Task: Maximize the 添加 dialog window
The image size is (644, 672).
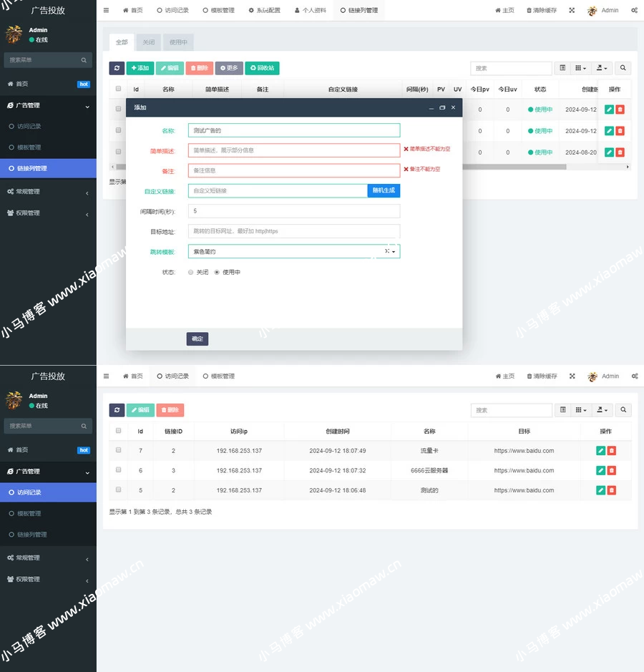Action: tap(442, 107)
